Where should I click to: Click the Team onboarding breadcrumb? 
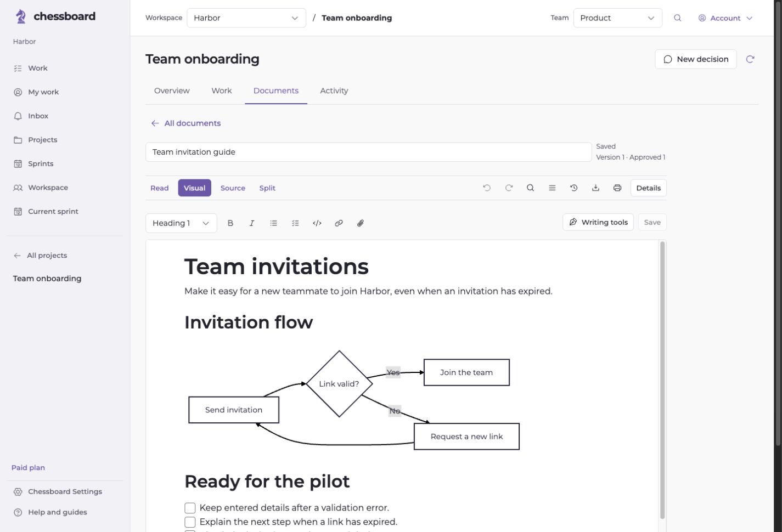(357, 18)
